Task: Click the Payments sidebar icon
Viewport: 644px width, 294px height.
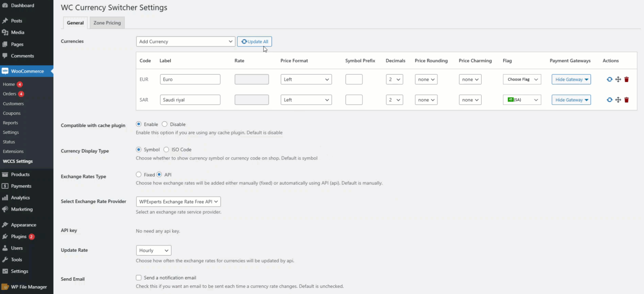Action: point(5,186)
